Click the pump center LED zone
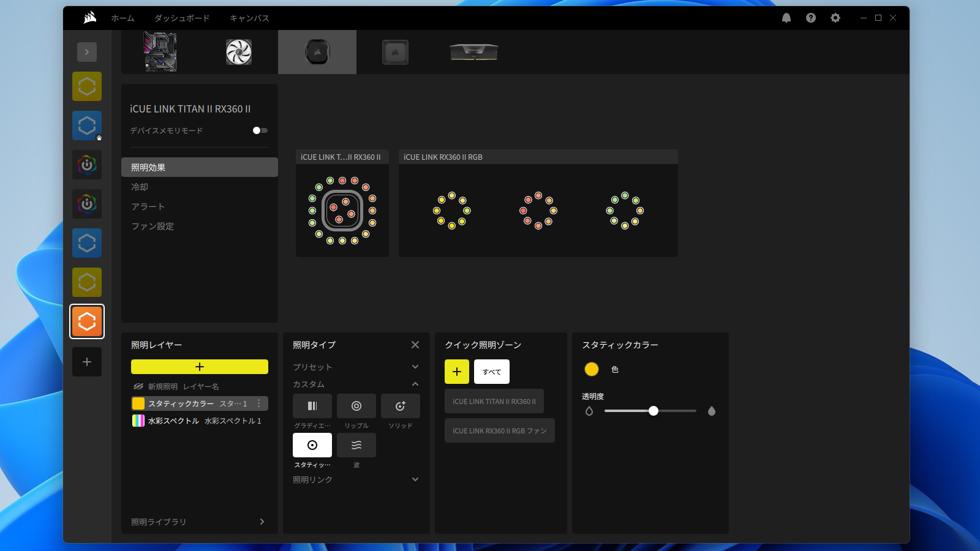 [x=342, y=210]
